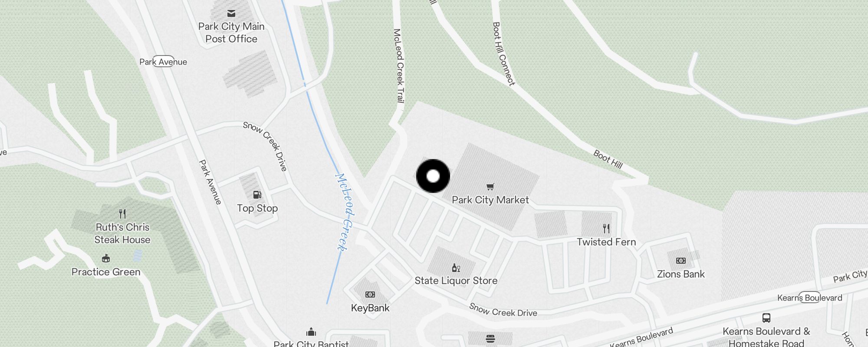Click the Zions Bank money icon
The width and height of the screenshot is (868, 347).
coord(681,261)
